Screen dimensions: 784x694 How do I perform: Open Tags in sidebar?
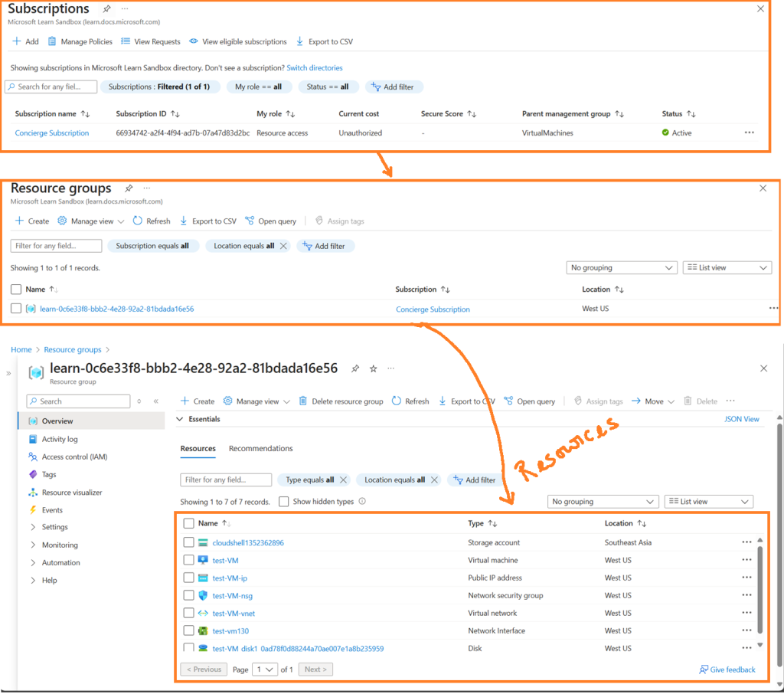click(48, 474)
